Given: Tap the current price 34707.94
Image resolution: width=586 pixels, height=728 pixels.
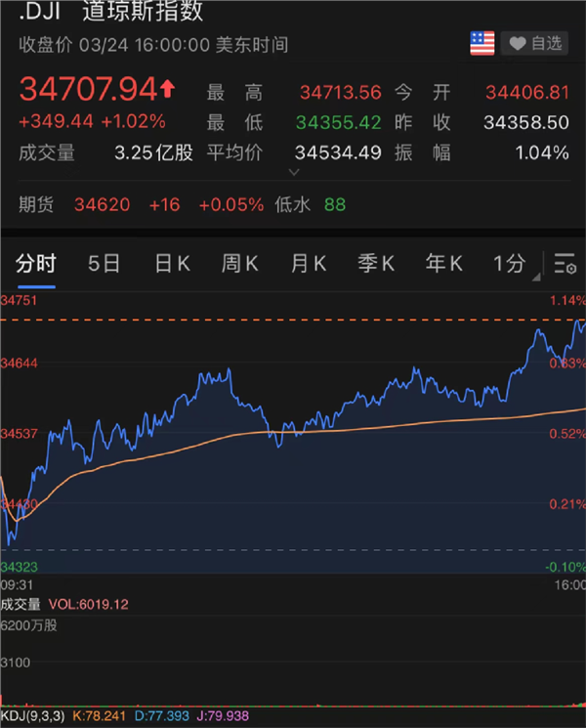Looking at the screenshot, I should click(x=88, y=89).
